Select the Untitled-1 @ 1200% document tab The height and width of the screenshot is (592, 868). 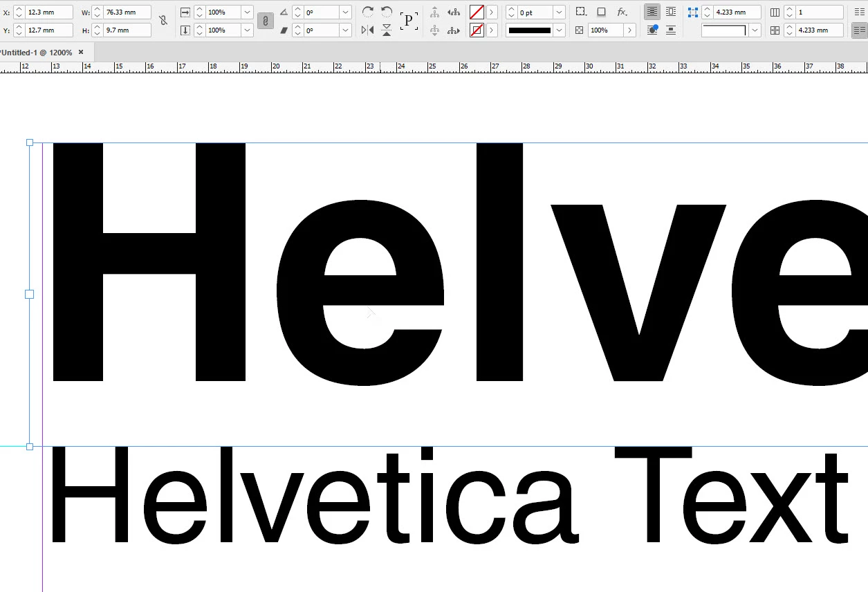pos(37,52)
